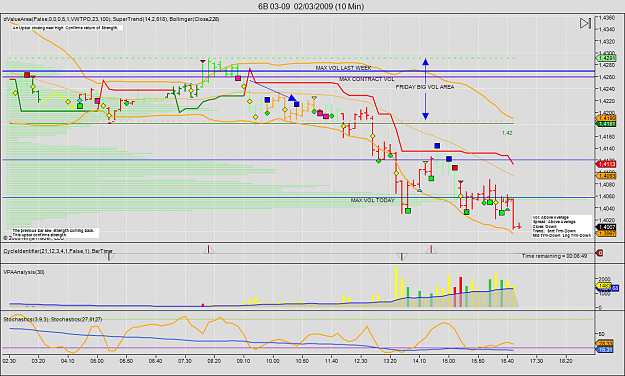Click the 50 Stochastics axis label

point(601,334)
